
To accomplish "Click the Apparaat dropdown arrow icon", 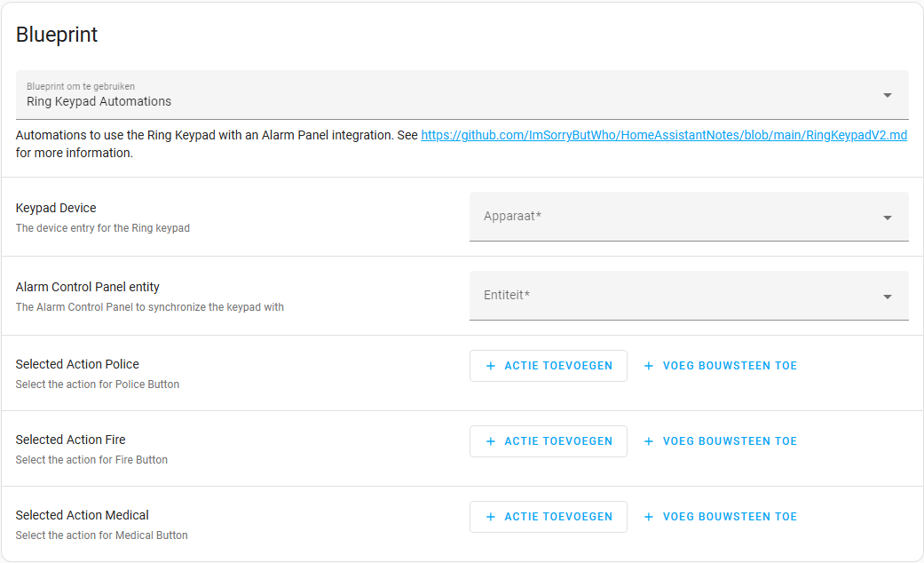I will pos(888,218).
